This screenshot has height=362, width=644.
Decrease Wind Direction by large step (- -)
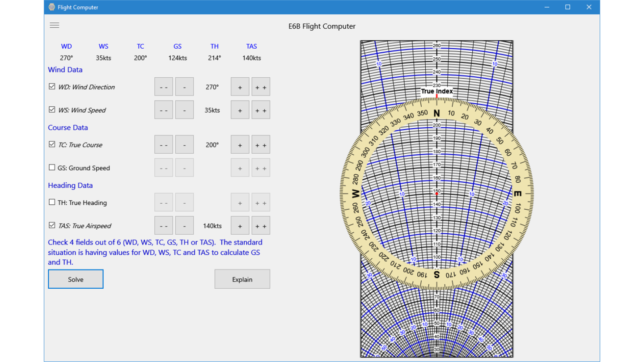click(x=164, y=87)
